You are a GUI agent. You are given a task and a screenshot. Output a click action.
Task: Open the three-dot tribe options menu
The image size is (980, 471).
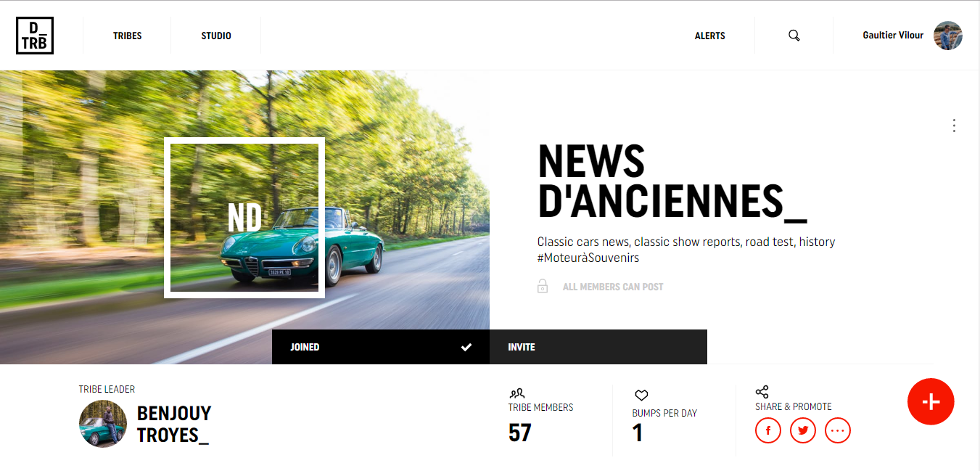[954, 126]
